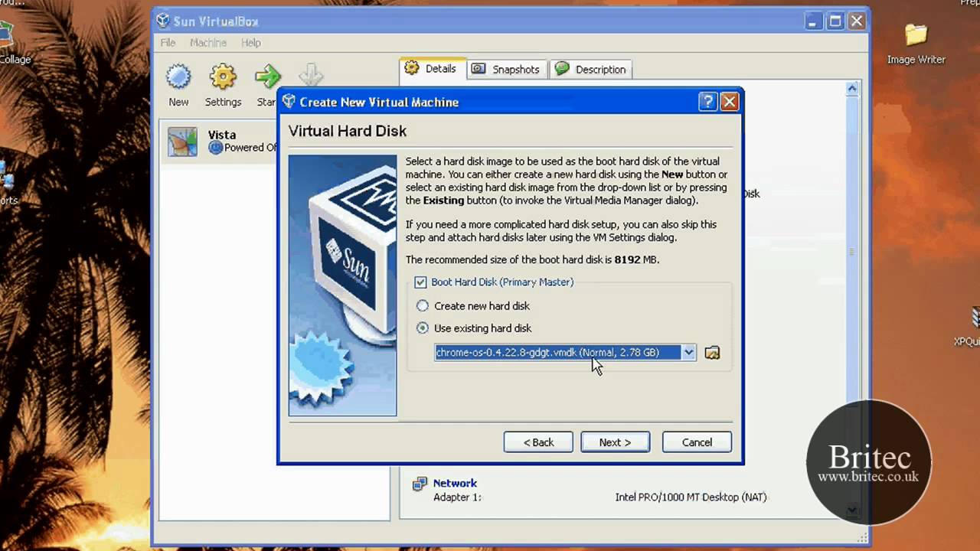Open Virtual Media Manager folder icon
This screenshot has width=980, height=551.
click(712, 353)
